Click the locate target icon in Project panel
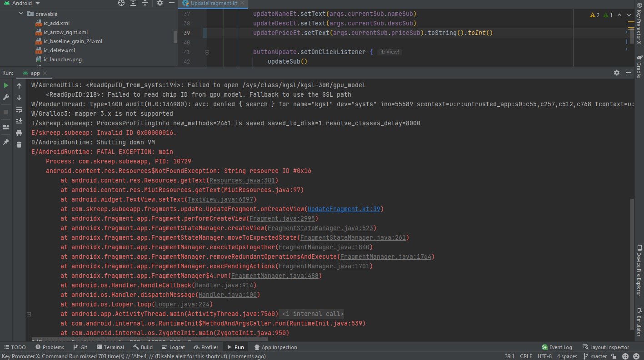The image size is (644, 360). click(x=121, y=3)
